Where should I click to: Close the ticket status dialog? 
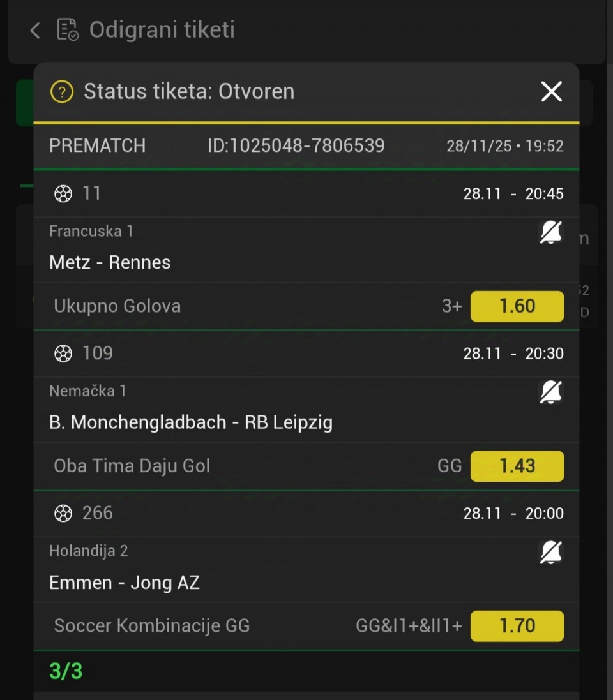551,91
